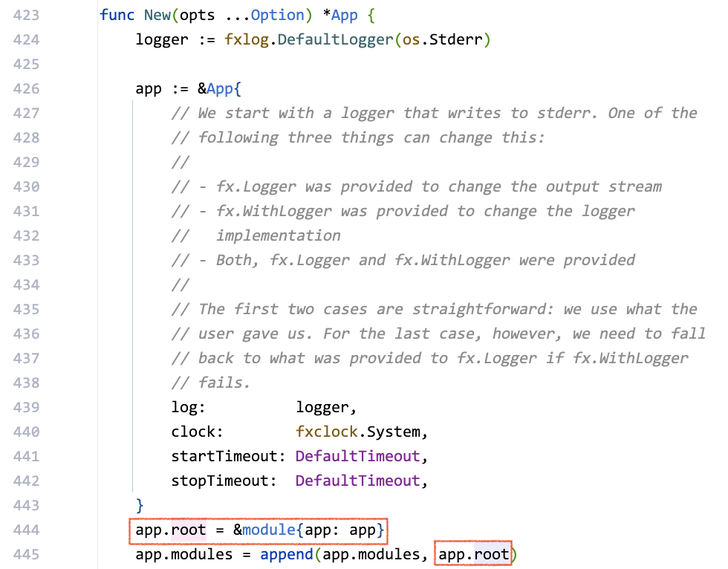Click the Option type in signature
This screenshot has width=728, height=569.
[277, 16]
